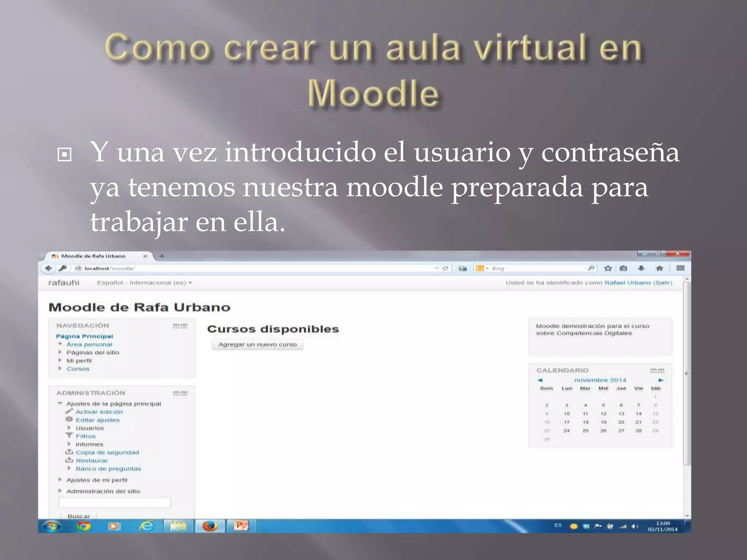
Task: Click the taskbar volume speaker icon
Action: (x=635, y=526)
